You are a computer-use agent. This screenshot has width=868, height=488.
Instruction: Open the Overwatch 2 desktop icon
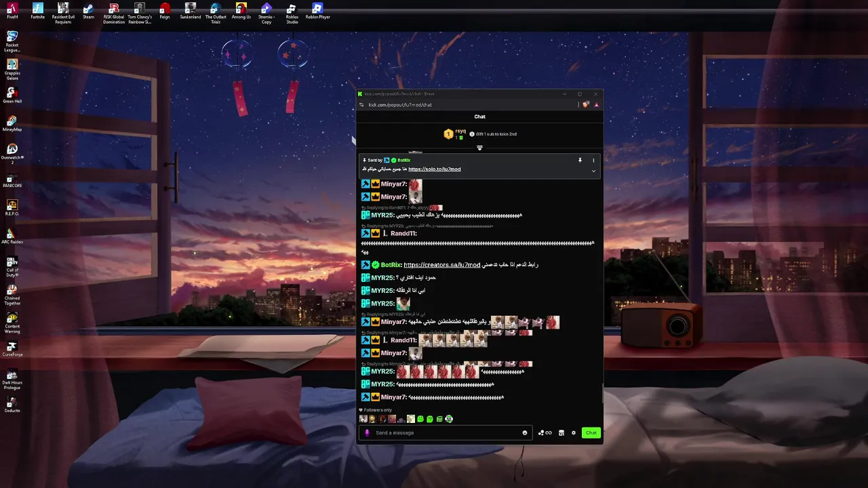coord(12,154)
